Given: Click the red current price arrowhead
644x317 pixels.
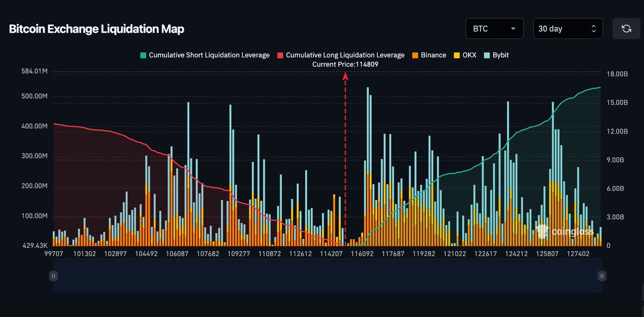Looking at the screenshot, I should click(x=345, y=77).
